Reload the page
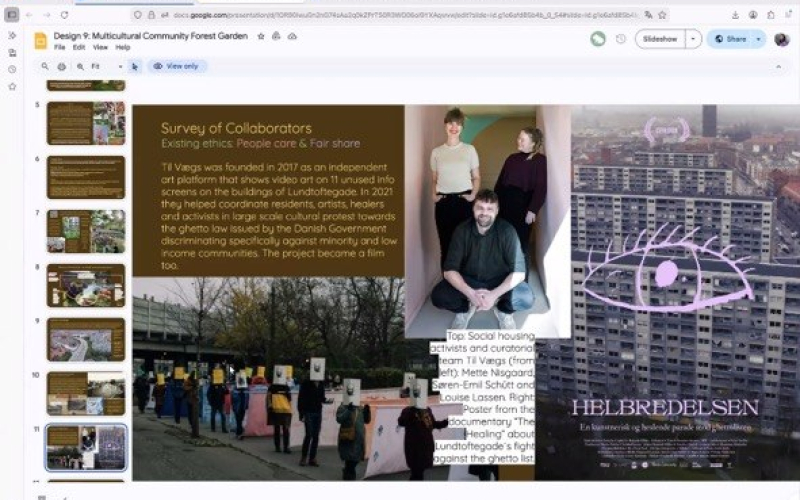 tap(64, 15)
